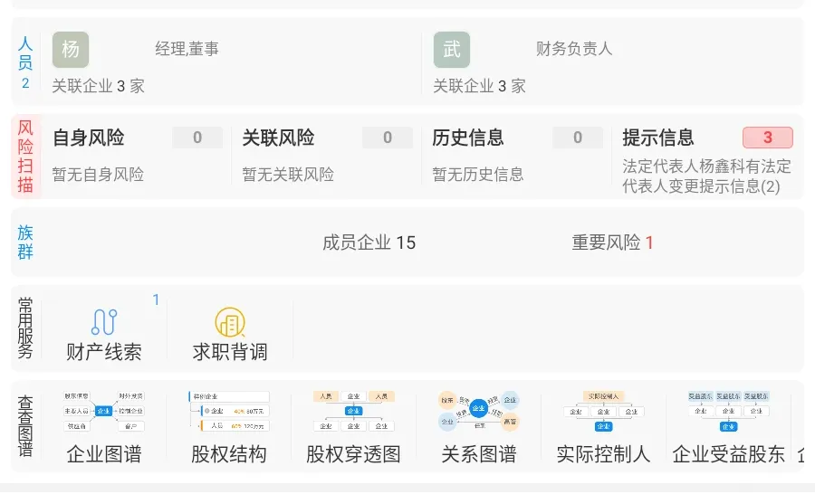Click the 提示信息 heading
Viewport: 815px width, 504px height.
click(x=658, y=138)
